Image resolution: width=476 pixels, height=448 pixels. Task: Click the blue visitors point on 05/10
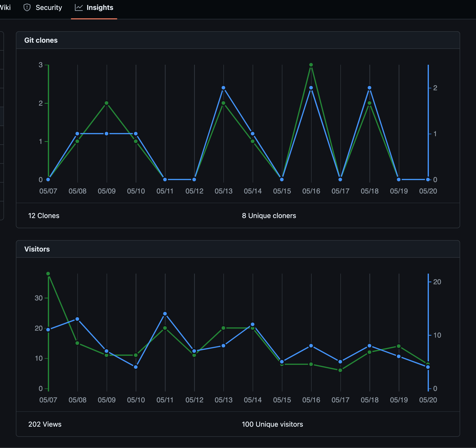(x=136, y=367)
